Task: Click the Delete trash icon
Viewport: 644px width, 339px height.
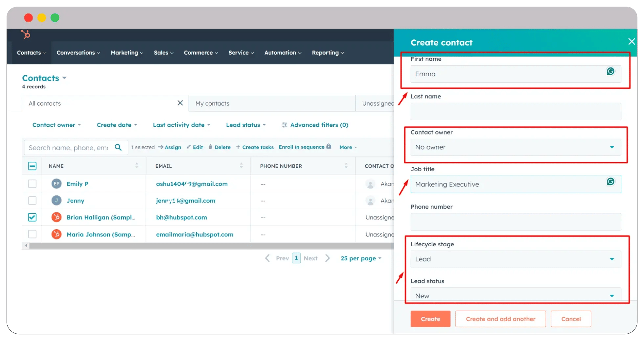Action: 210,147
